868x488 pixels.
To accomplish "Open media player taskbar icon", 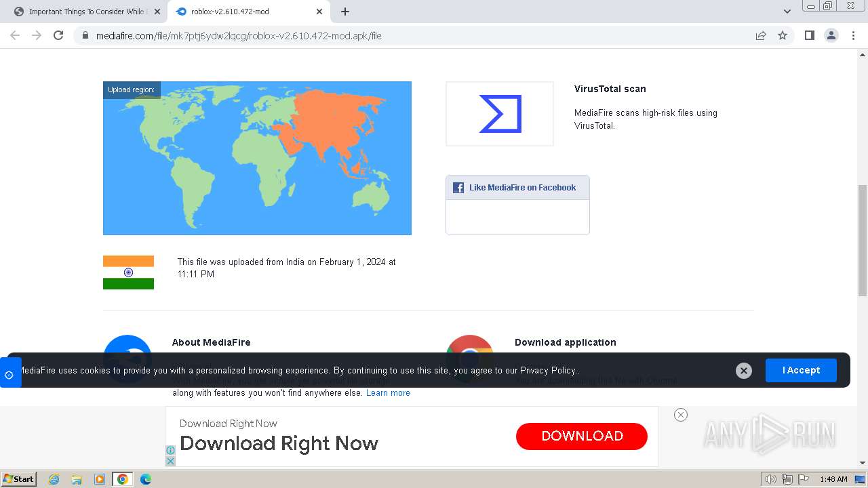I will [100, 479].
